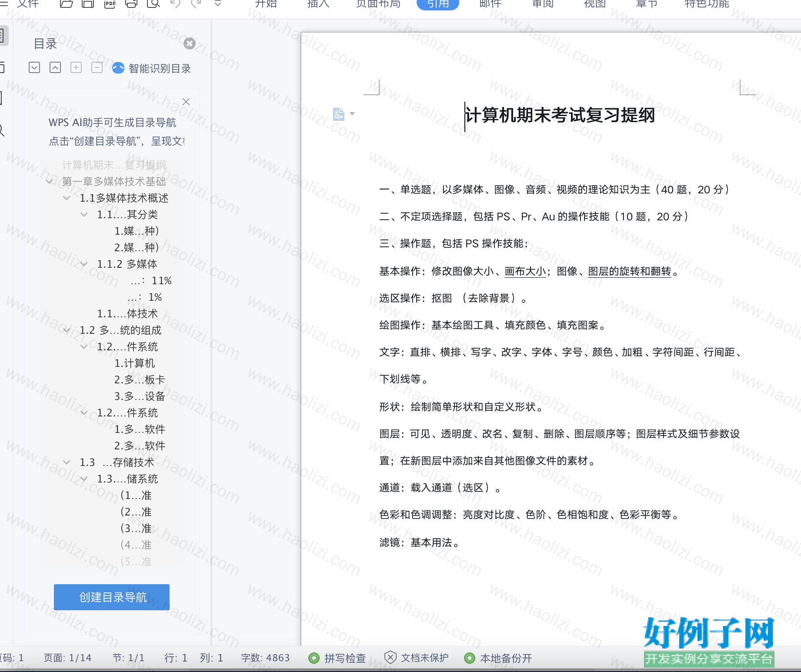This screenshot has width=801, height=672.
Task: Dismiss the WPS AI助手 tip with X
Action: click(x=186, y=102)
